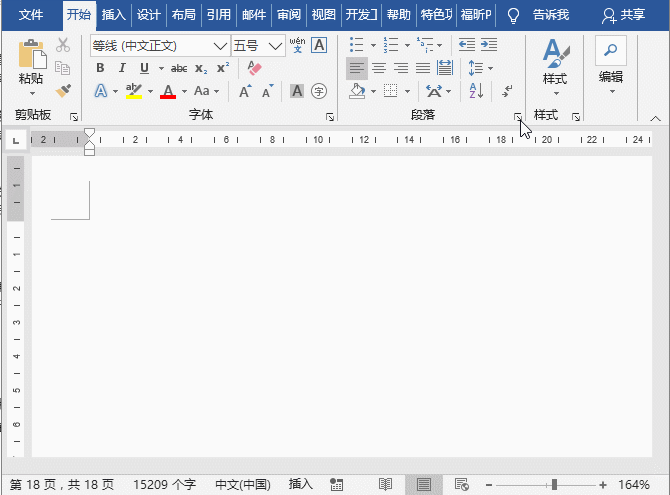670x495 pixels.
Task: Open Tell Me lightbulb search
Action: [513, 15]
